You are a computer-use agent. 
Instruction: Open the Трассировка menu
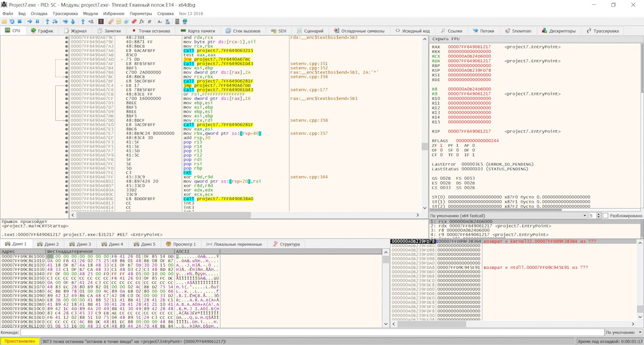(x=65, y=13)
